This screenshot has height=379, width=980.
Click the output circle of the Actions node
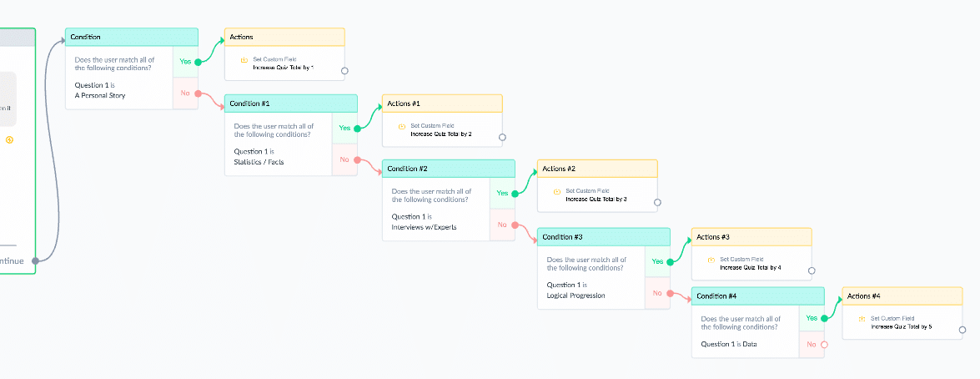(x=344, y=71)
